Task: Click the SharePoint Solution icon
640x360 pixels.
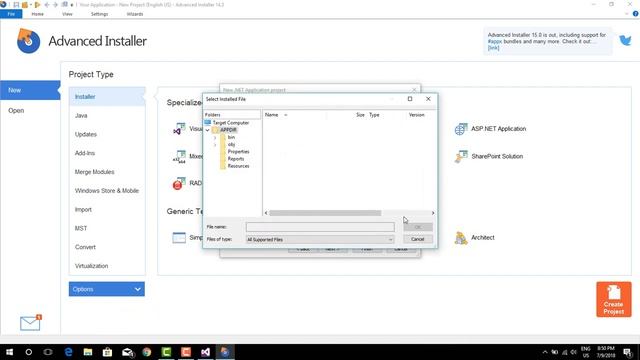Action: click(461, 157)
